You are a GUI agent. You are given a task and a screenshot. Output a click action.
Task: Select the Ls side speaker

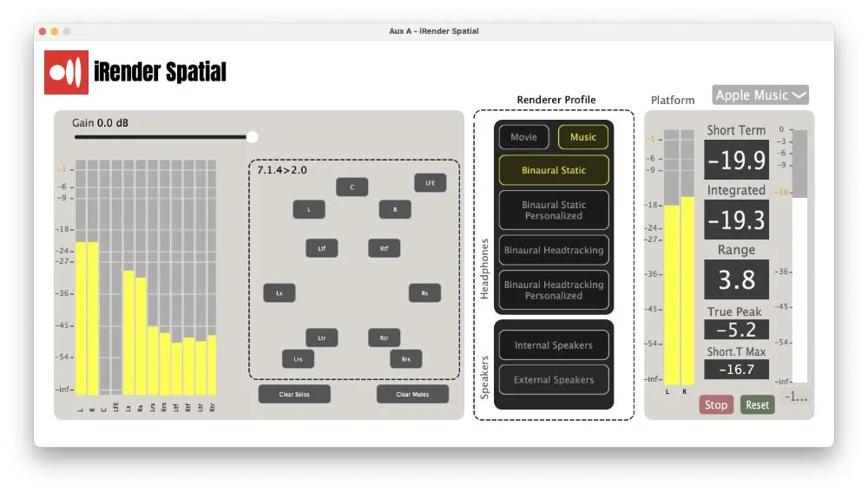pos(279,293)
